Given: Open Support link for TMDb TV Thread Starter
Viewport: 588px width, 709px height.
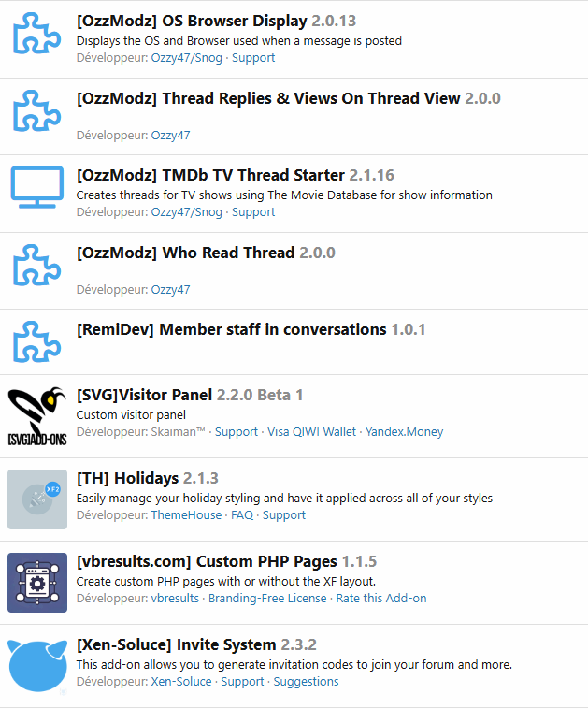Looking at the screenshot, I should (253, 212).
